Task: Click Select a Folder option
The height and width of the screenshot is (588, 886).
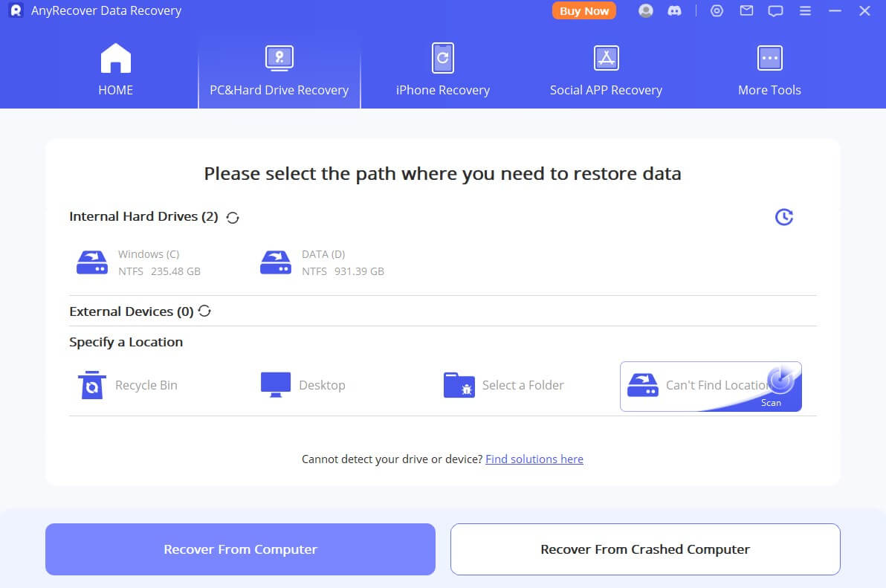Action: (x=504, y=385)
